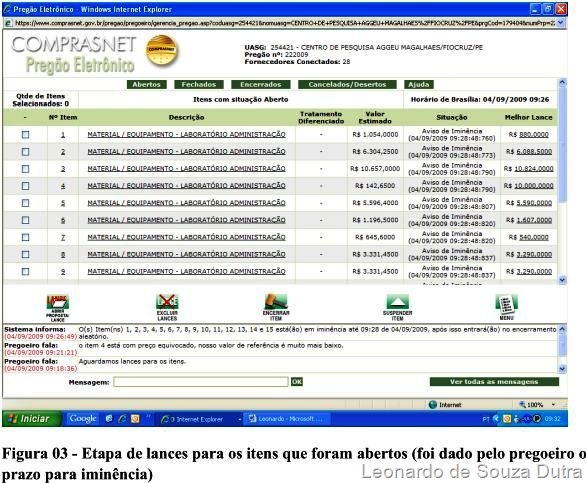The image size is (586, 483).
Task: Click items list scroll up arrow
Action: point(562,83)
